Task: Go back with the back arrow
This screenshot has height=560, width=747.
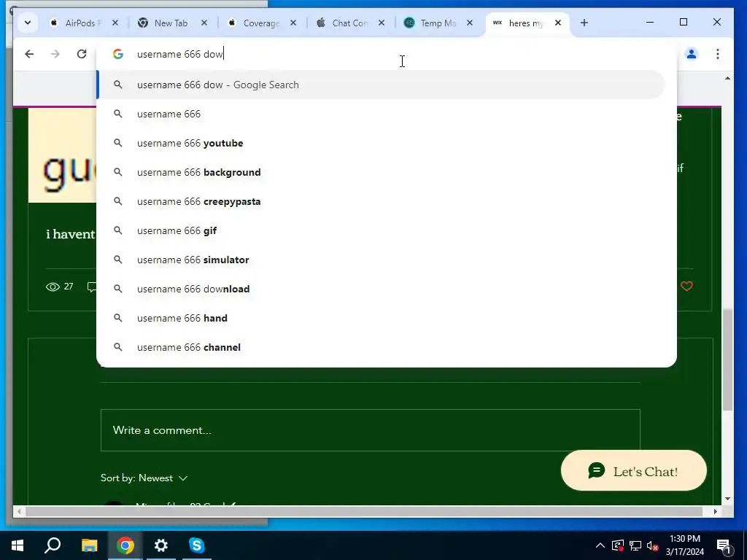Action: pyautogui.click(x=29, y=54)
